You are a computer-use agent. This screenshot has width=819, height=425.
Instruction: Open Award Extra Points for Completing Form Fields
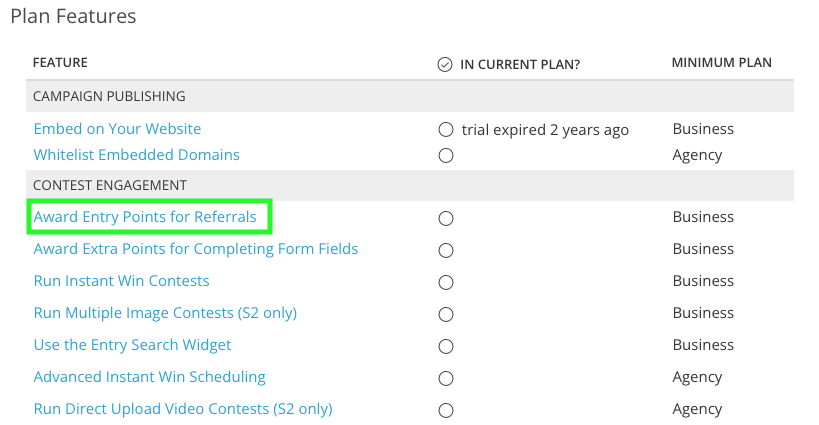pyautogui.click(x=196, y=249)
